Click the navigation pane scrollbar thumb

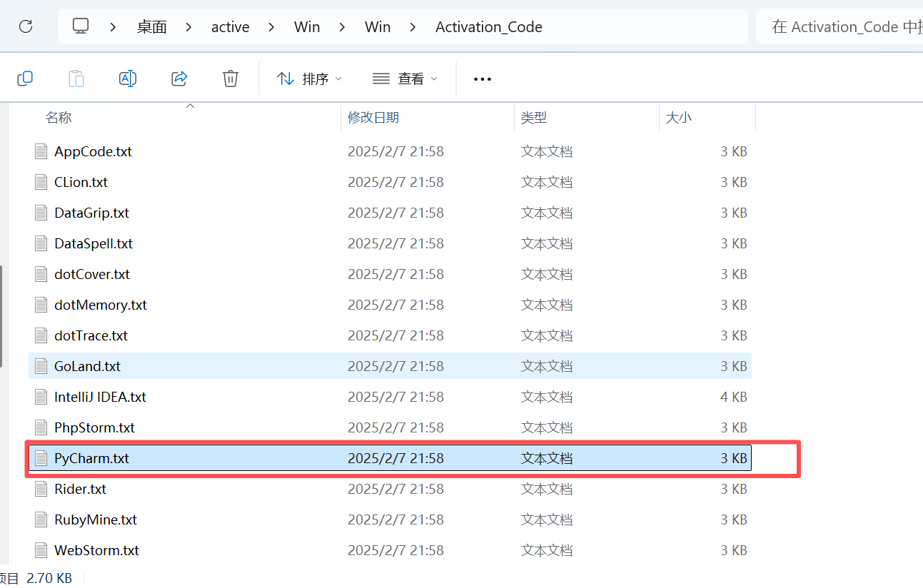click(x=1, y=317)
